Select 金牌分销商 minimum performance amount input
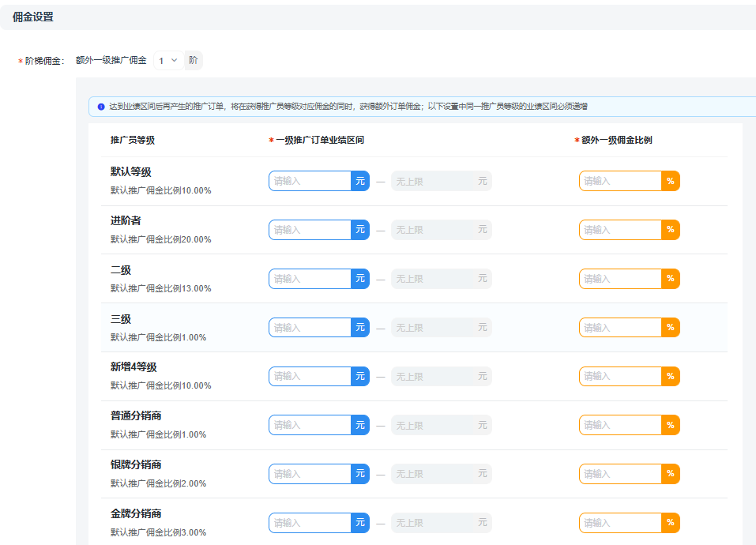Screen dimensions: 756x545 310,523
